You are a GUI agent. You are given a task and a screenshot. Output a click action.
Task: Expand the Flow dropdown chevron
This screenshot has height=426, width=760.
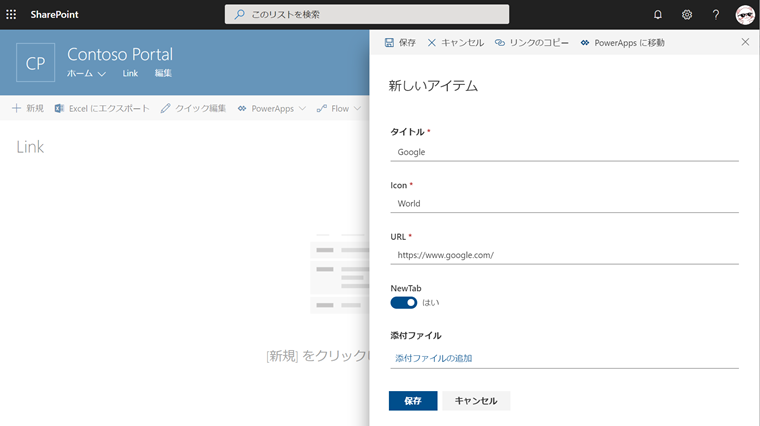coord(357,108)
